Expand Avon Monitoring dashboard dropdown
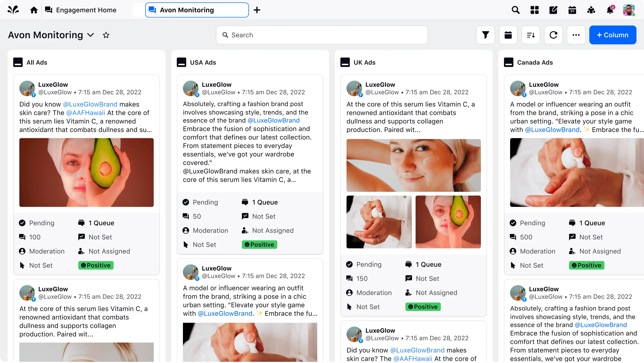The height and width of the screenshot is (363, 644). 91,35
